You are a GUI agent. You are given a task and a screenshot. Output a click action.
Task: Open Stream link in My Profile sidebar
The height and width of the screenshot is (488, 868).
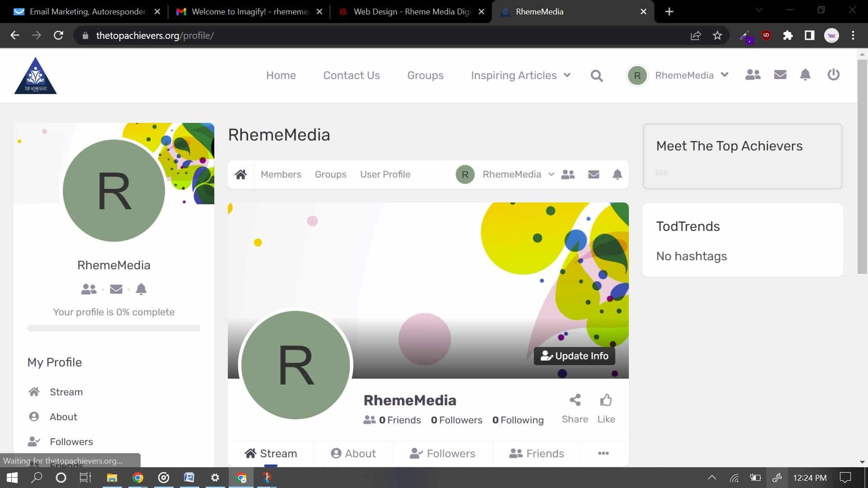[66, 392]
